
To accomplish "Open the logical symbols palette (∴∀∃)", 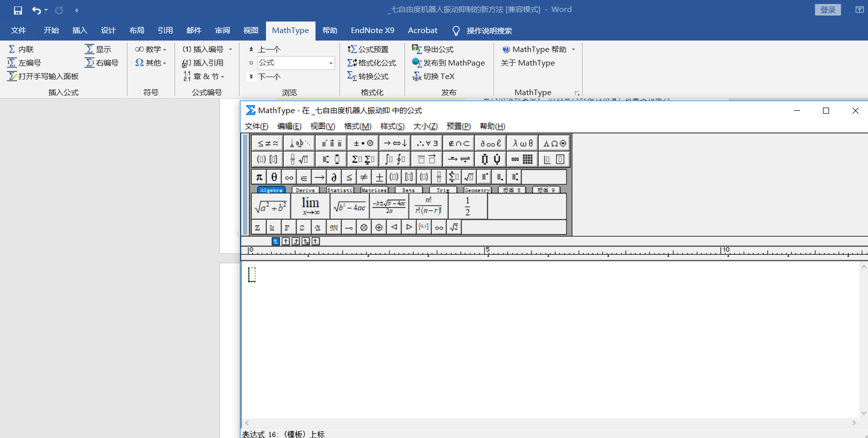I will coord(427,143).
